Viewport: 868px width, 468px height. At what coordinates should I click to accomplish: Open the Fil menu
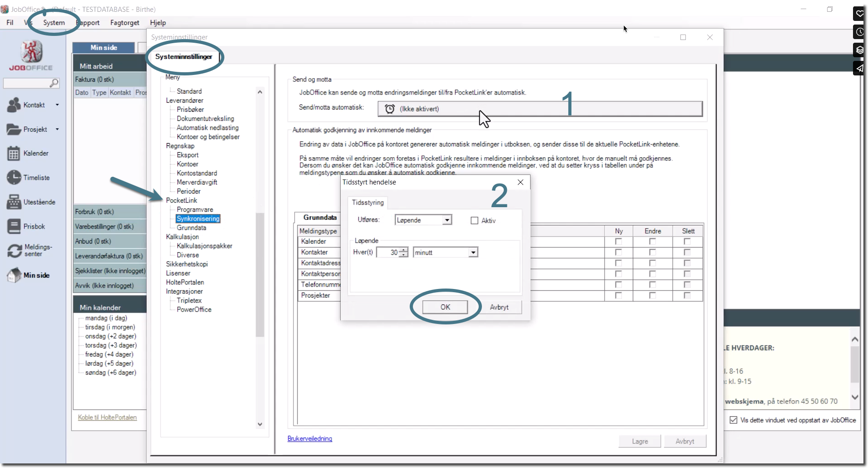(x=10, y=23)
